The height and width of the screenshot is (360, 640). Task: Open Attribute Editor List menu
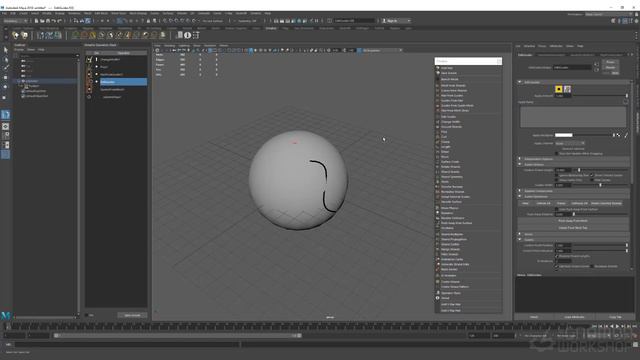(x=518, y=46)
